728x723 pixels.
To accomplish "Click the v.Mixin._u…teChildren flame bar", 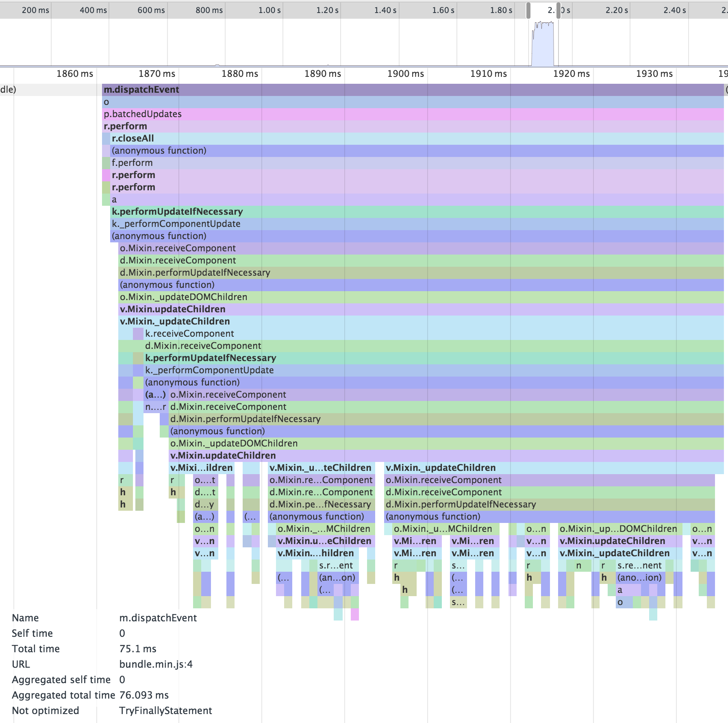I will click(x=320, y=468).
